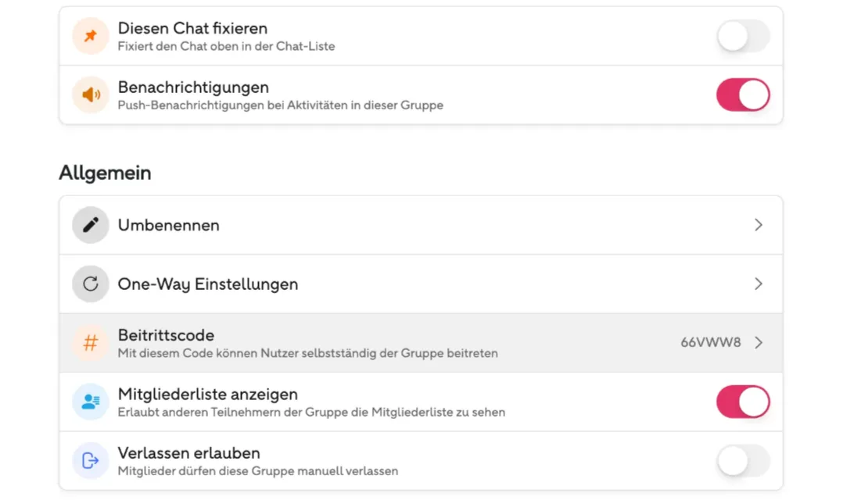Click the orange pin icon

click(91, 35)
